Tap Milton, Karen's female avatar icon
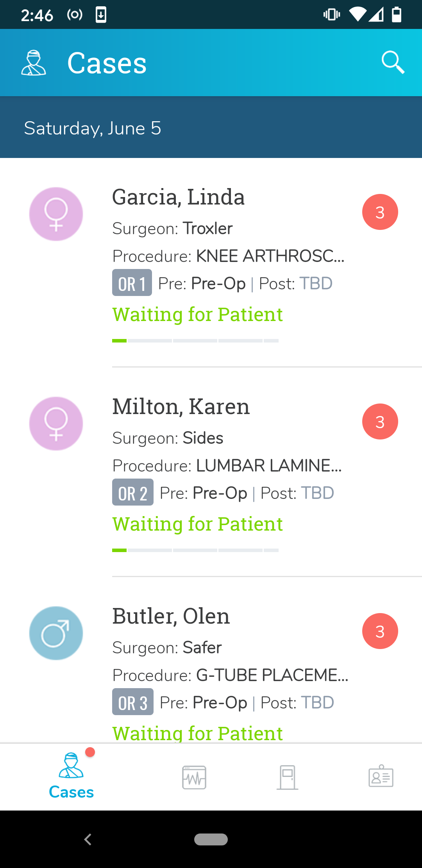Viewport: 422px width, 868px height. (x=56, y=423)
